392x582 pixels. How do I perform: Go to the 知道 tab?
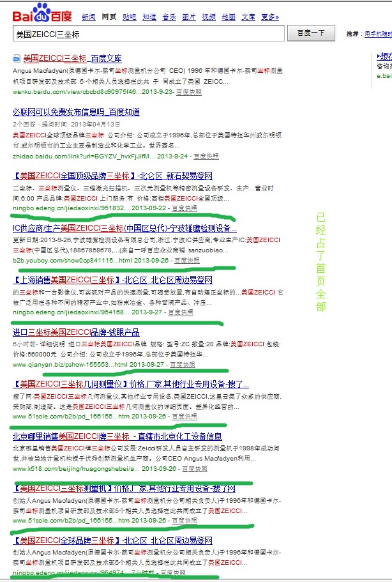pyautogui.click(x=149, y=17)
